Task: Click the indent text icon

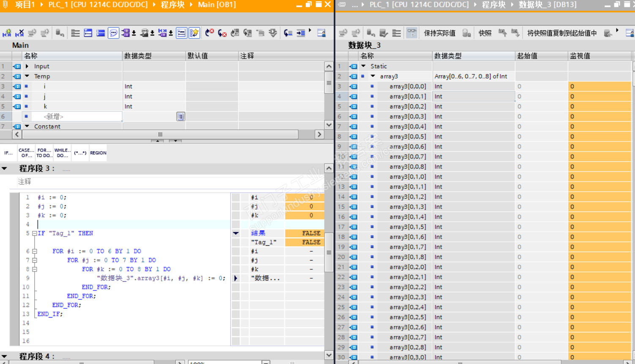Action: 301,33
